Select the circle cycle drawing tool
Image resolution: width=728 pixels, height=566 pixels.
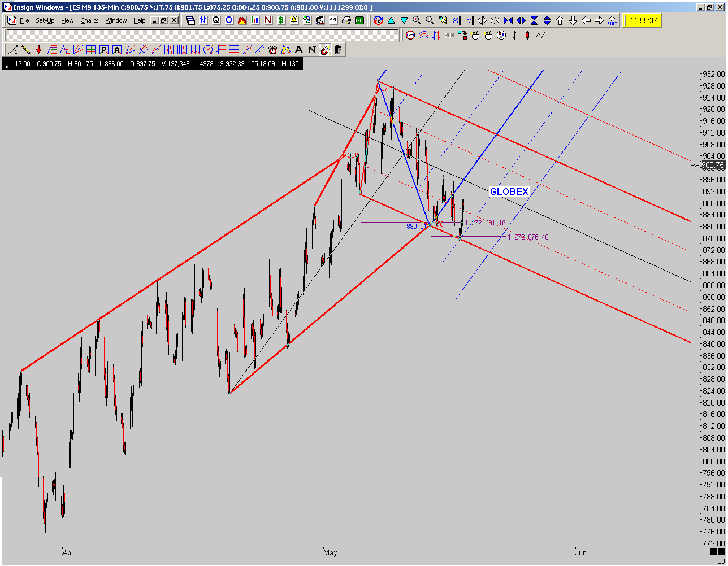pyautogui.click(x=208, y=50)
